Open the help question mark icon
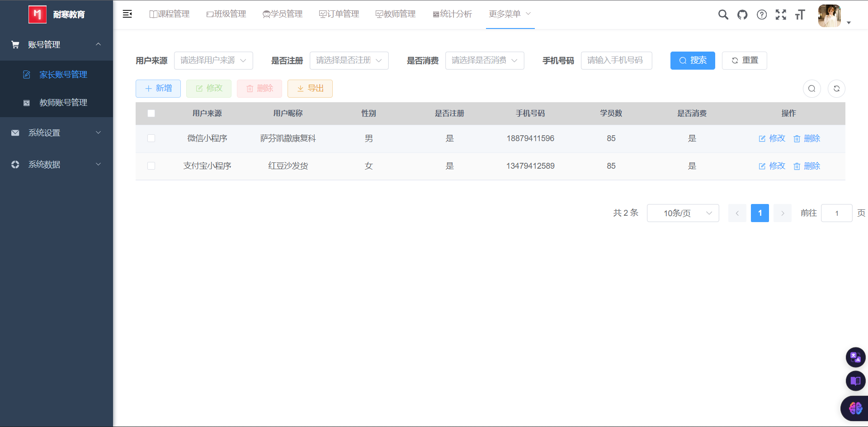The width and height of the screenshot is (868, 427). click(x=762, y=14)
